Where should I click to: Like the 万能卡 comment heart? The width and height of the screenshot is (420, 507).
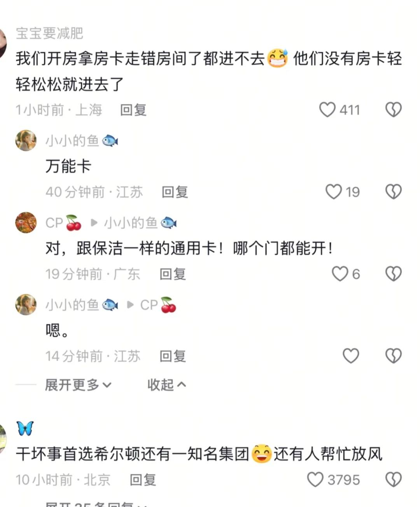pyautogui.click(x=334, y=192)
